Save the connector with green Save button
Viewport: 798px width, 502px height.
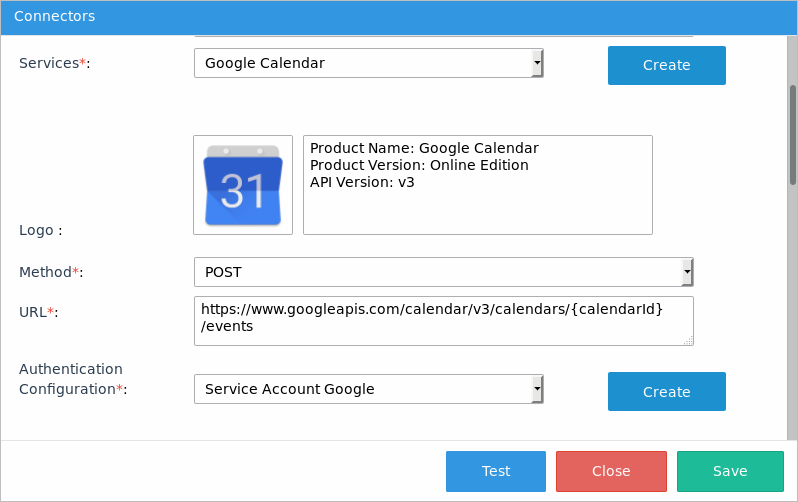pos(729,471)
